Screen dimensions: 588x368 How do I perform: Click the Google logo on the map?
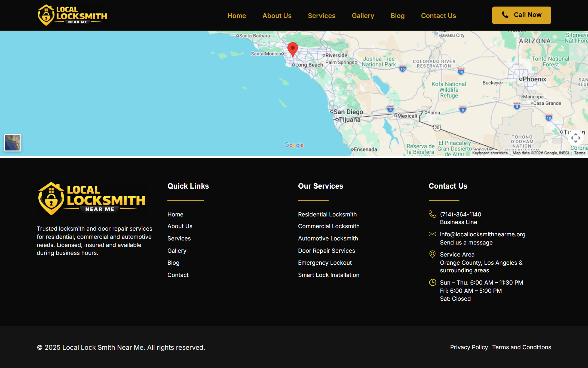tap(294, 145)
